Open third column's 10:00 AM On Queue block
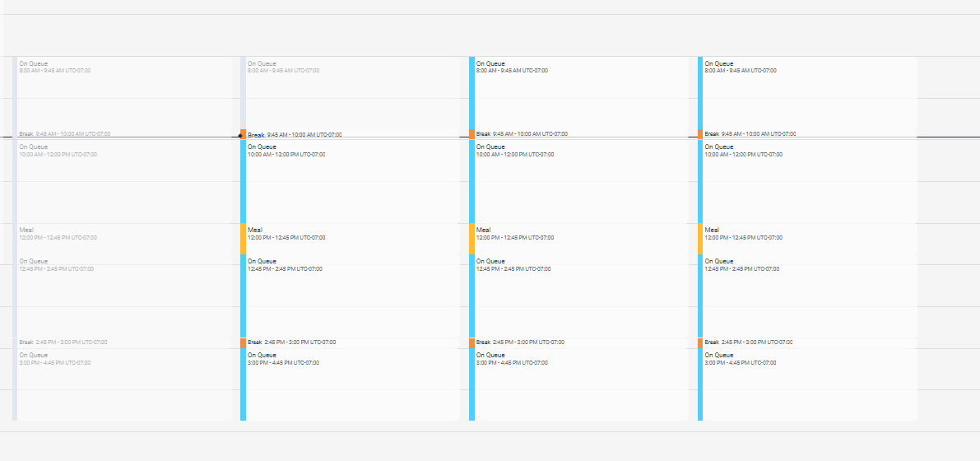 (578, 181)
